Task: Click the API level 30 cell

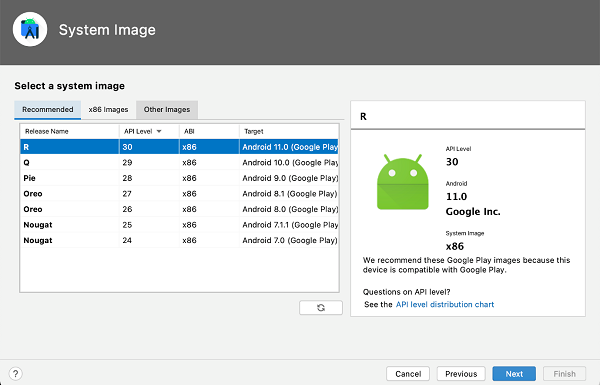Action: [149, 147]
